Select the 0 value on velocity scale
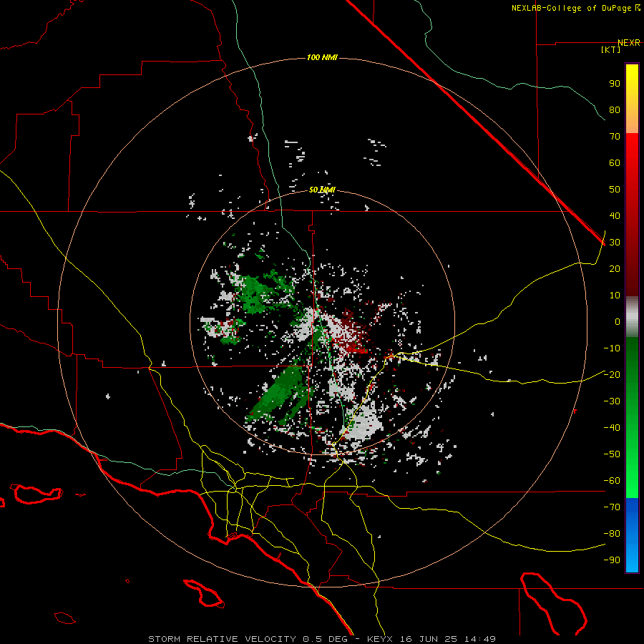The width and height of the screenshot is (644, 644). [618, 322]
